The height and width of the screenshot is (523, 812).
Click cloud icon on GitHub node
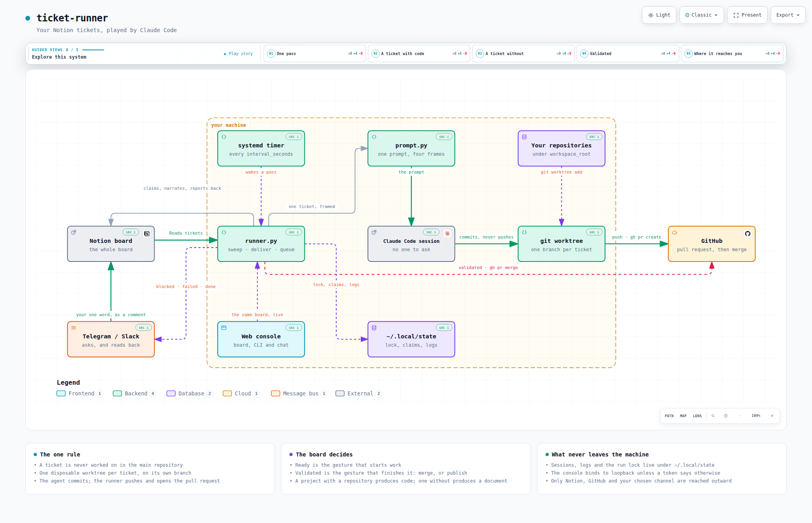click(x=674, y=232)
